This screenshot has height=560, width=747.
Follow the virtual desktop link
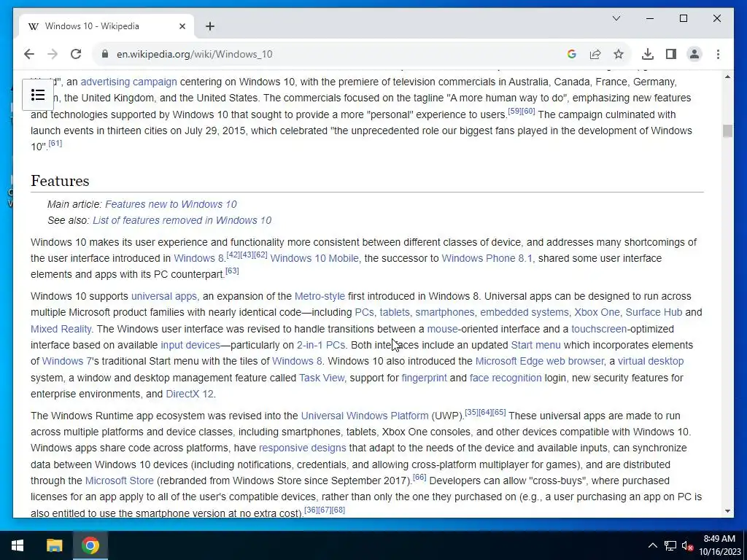(x=651, y=362)
